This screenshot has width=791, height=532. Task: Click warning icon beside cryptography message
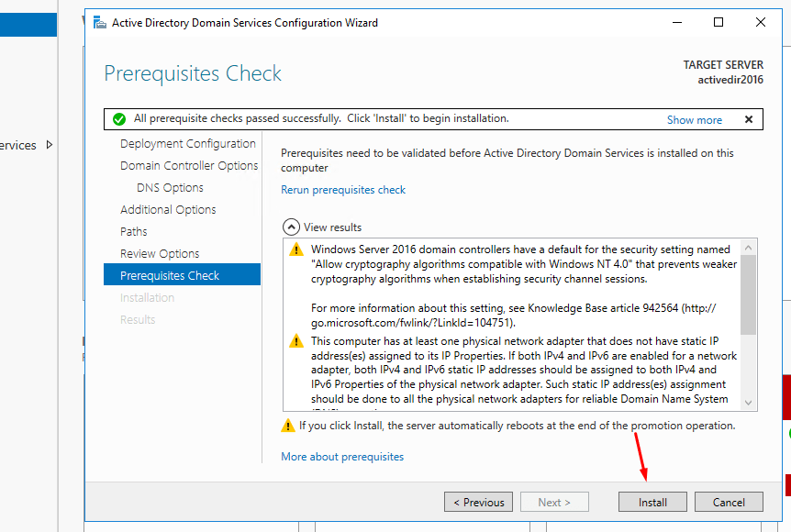pos(295,249)
